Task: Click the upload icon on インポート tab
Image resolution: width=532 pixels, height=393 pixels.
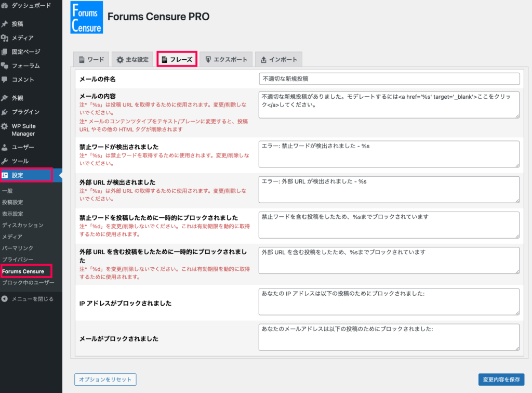Action: pos(263,60)
